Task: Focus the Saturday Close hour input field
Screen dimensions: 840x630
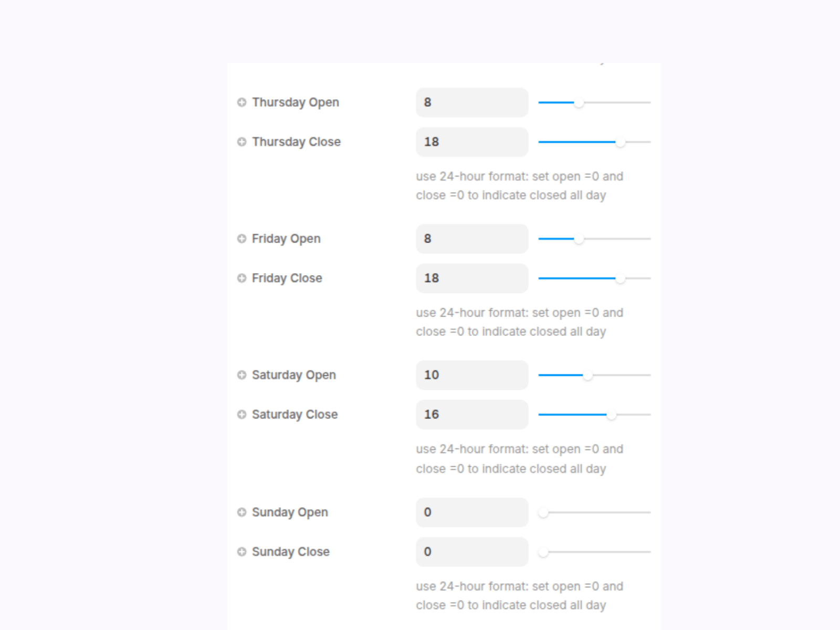Action: click(471, 415)
